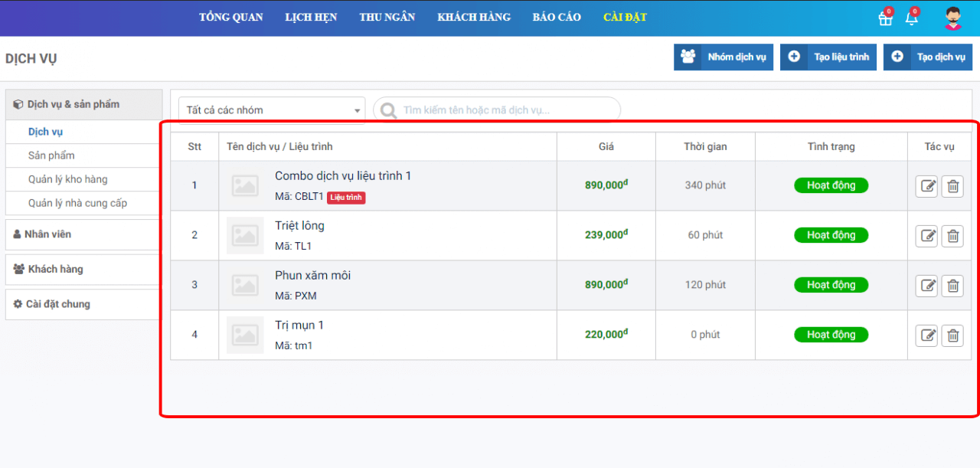Screen dimensions: 980x468
Task: Open the notification bell icon
Action: click(x=911, y=19)
